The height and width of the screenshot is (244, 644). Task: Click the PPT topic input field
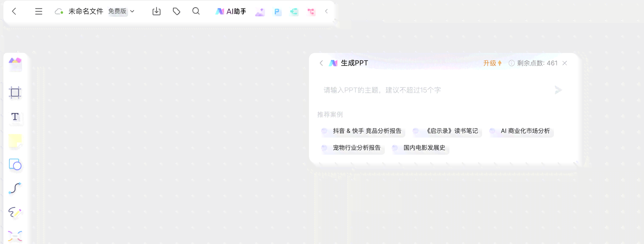coord(435,90)
